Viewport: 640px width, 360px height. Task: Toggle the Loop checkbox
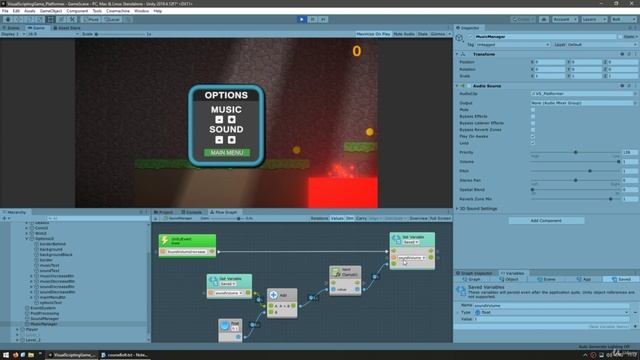point(533,143)
